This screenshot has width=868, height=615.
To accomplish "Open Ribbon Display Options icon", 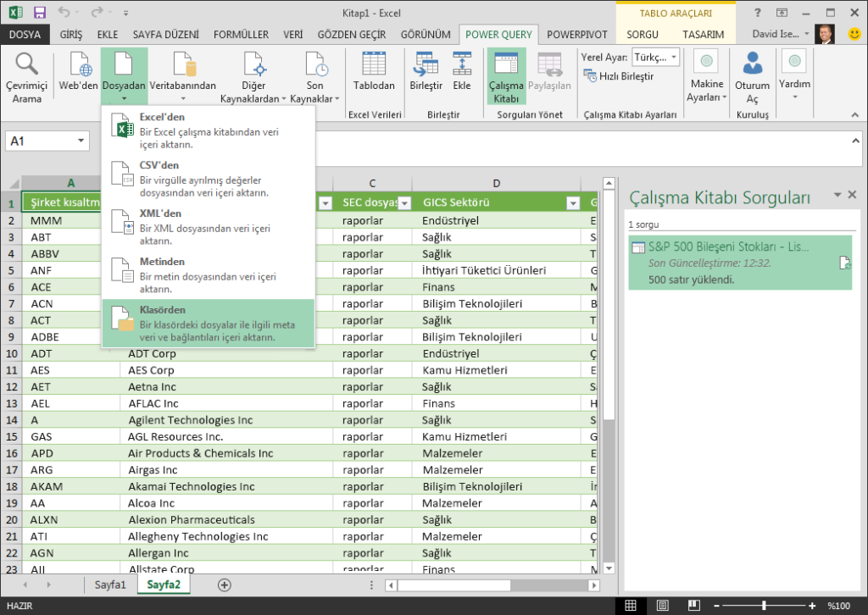I will [782, 12].
